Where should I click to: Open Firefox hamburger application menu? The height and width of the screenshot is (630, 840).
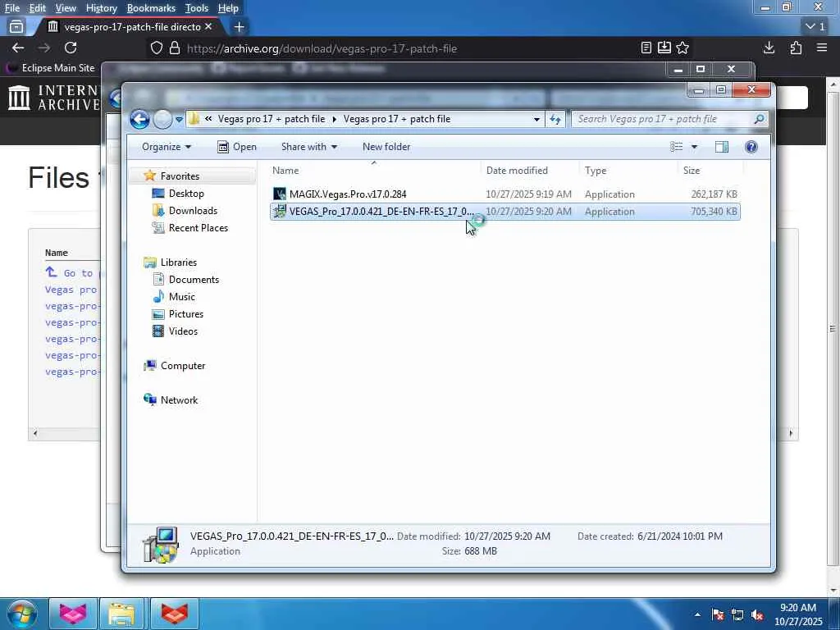click(x=822, y=48)
